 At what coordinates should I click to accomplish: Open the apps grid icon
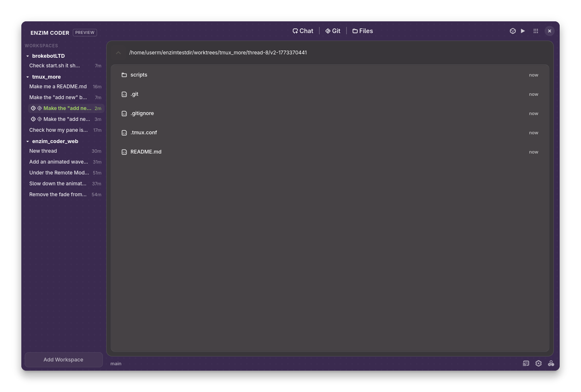(x=536, y=31)
